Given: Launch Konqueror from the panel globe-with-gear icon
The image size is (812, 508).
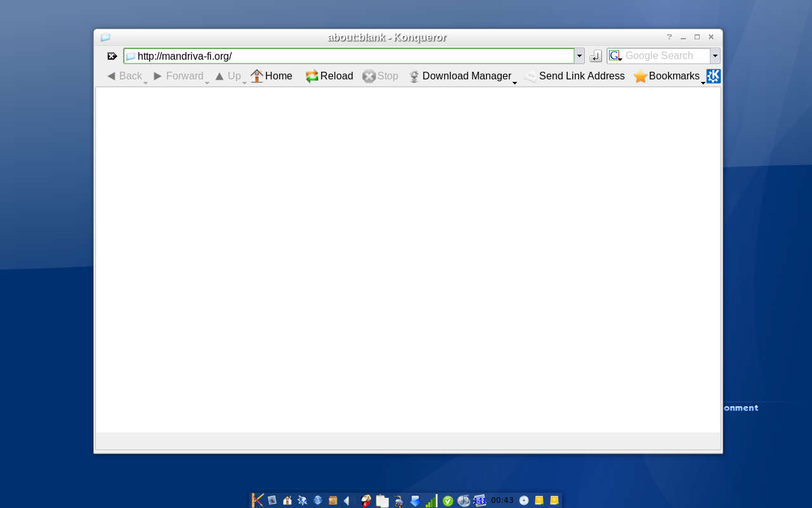Looking at the screenshot, I should [x=303, y=500].
